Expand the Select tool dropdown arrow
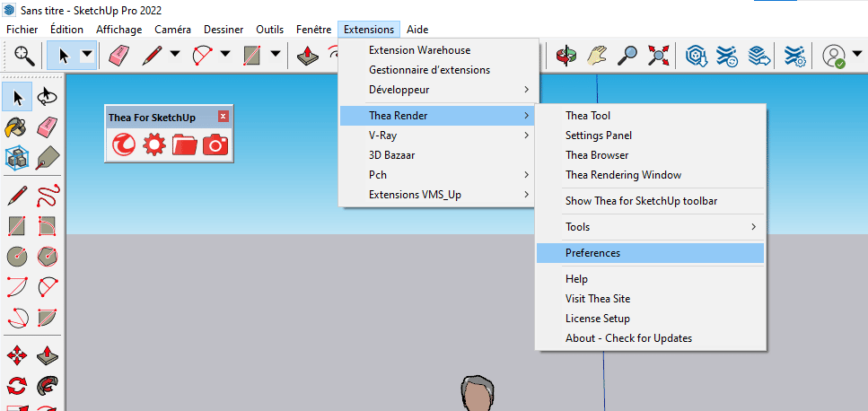Viewport: 868px width, 411px height. point(87,55)
